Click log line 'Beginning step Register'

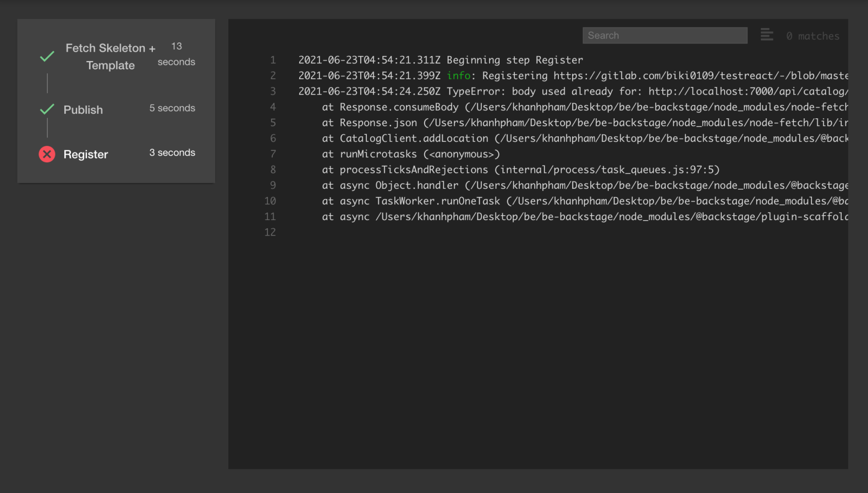(x=441, y=60)
